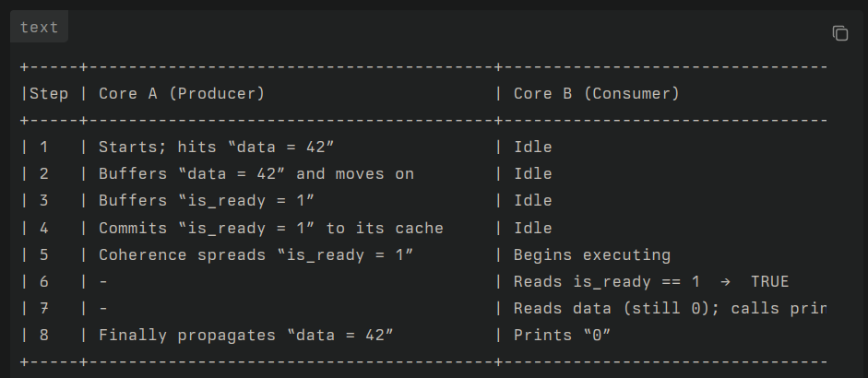868x378 pixels.
Task: Click "Coherence spreads is_ready = 1" text
Action: pyautogui.click(x=256, y=255)
